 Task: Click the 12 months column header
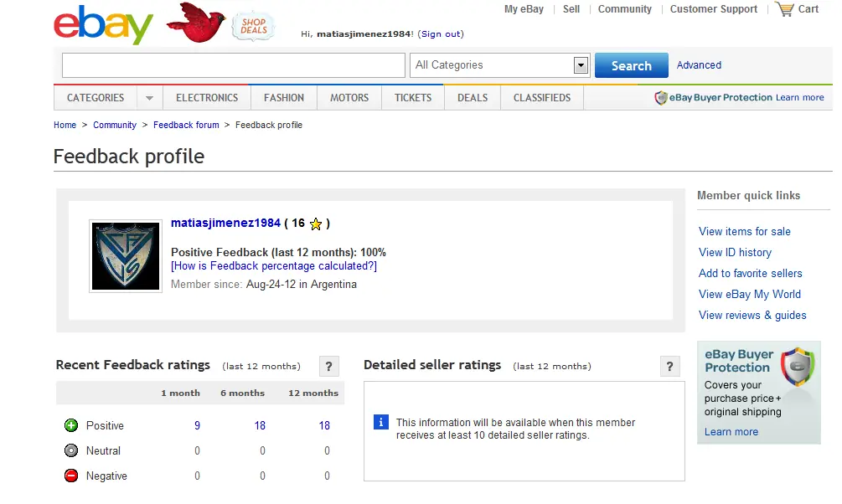click(x=313, y=393)
